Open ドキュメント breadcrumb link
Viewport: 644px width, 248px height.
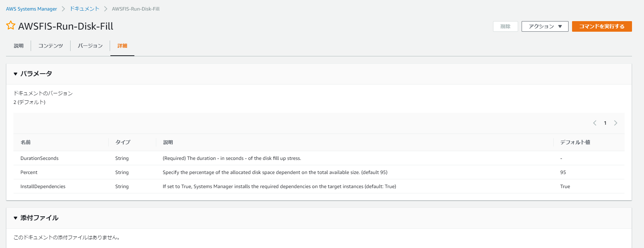85,9
